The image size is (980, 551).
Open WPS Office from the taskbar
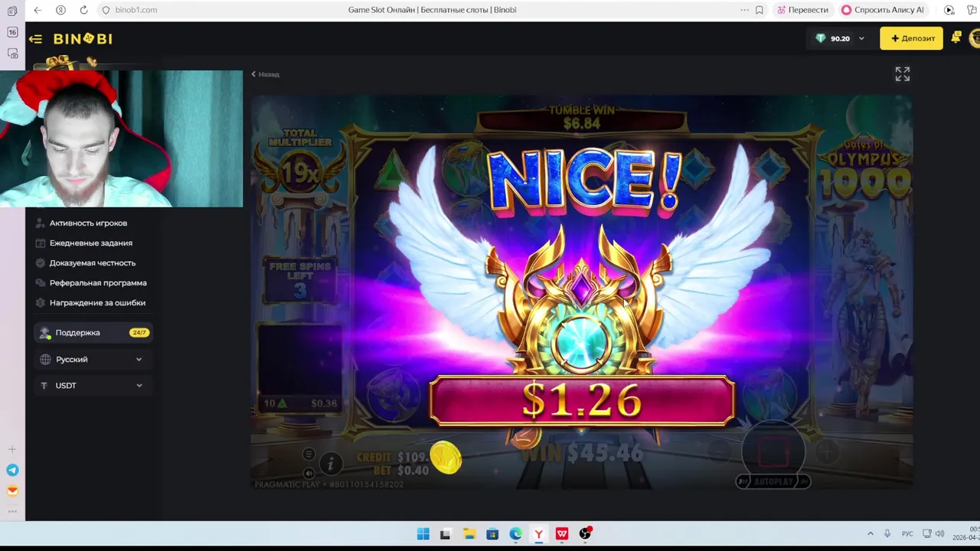[562, 533]
